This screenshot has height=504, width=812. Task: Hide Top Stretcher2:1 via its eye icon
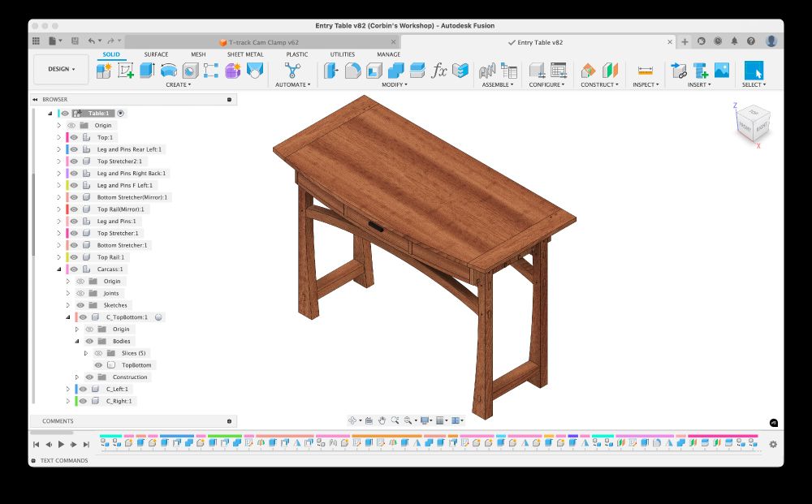(x=74, y=162)
